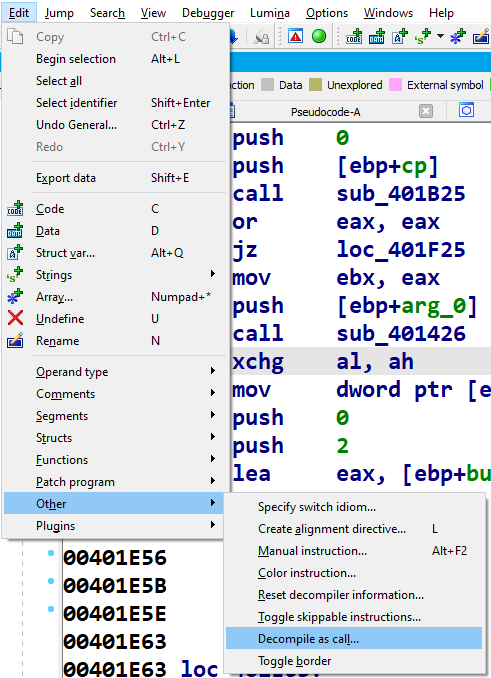Expand the Functions submenu
Image resolution: width=491 pixels, height=678 pixels.
[x=212, y=459]
